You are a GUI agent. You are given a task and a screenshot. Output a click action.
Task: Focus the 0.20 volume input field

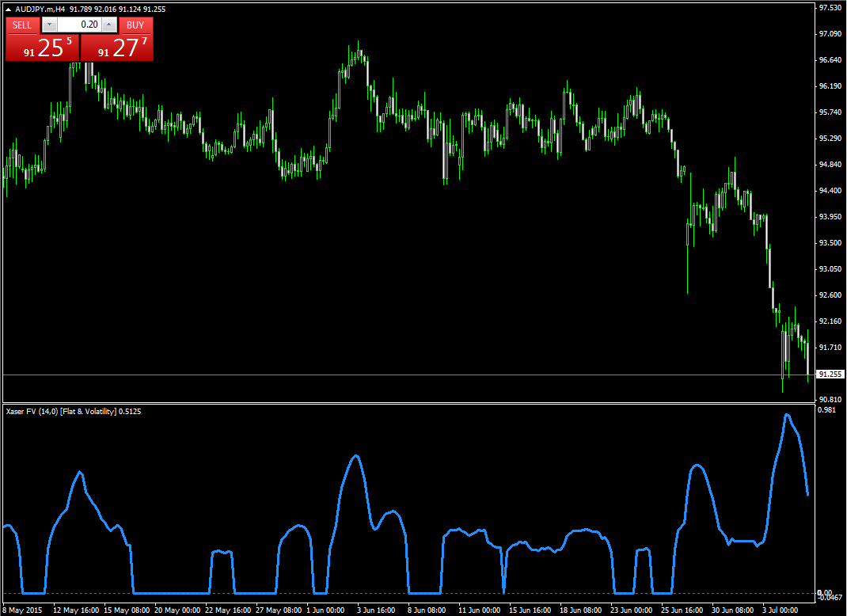[79, 25]
